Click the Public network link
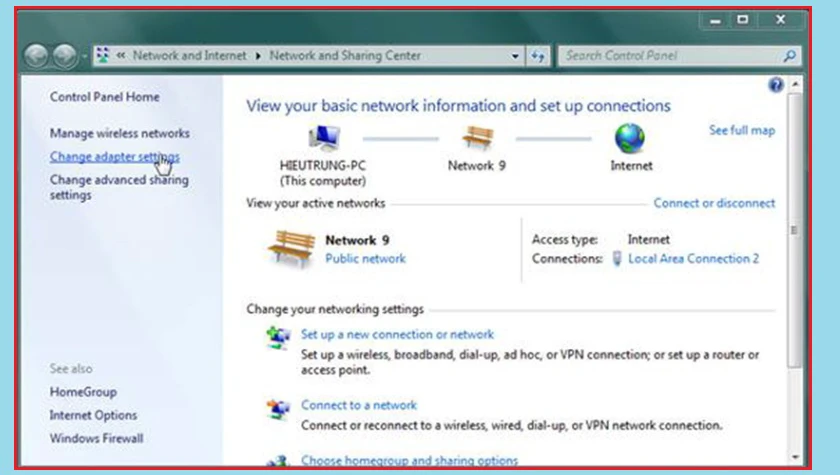The height and width of the screenshot is (475, 840). point(365,259)
